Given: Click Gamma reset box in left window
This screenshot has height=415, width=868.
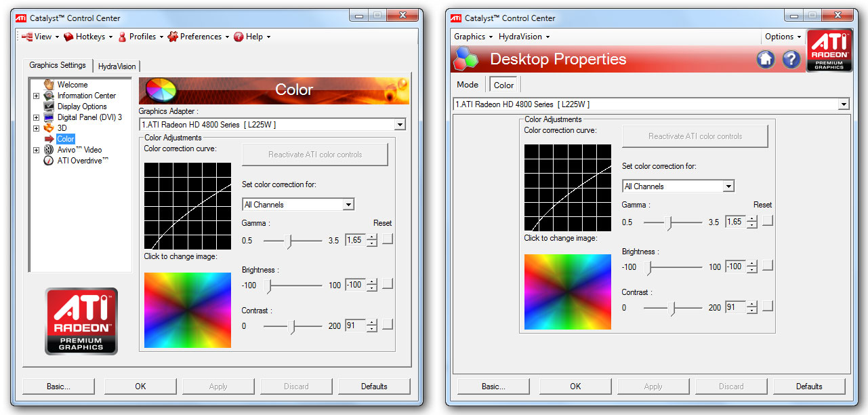Looking at the screenshot, I should 387,239.
